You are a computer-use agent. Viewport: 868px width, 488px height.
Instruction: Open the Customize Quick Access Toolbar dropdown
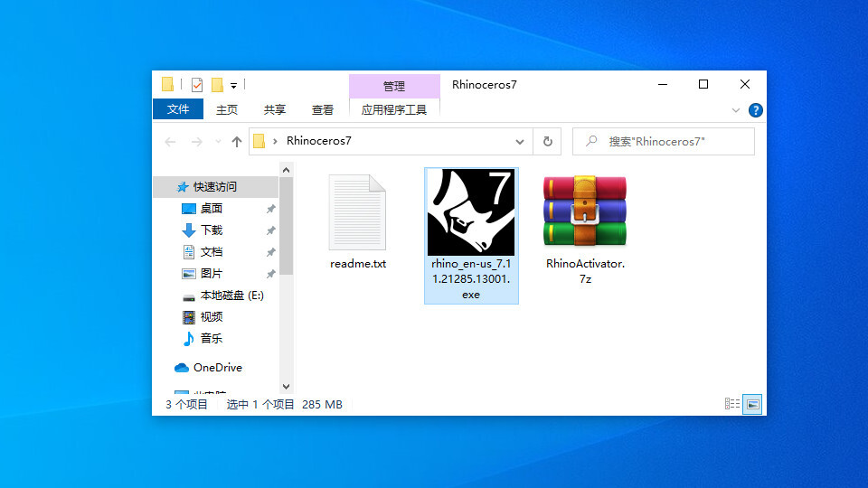(233, 86)
